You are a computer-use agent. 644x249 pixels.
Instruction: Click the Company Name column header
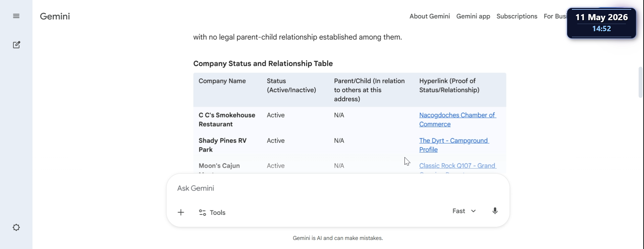click(222, 81)
